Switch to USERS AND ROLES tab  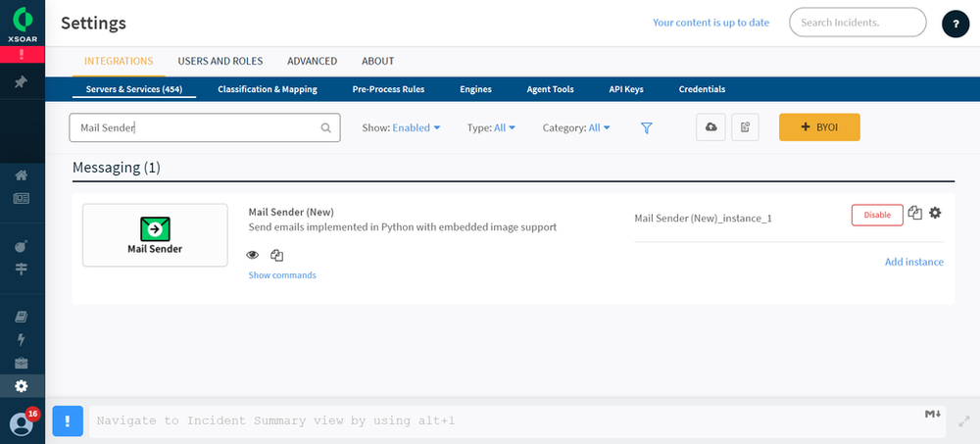point(220,62)
